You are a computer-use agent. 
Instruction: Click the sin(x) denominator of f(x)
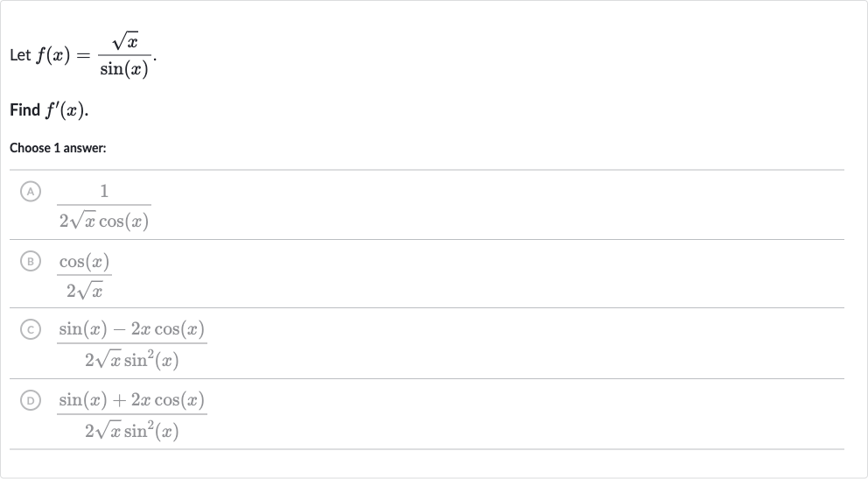tap(124, 68)
